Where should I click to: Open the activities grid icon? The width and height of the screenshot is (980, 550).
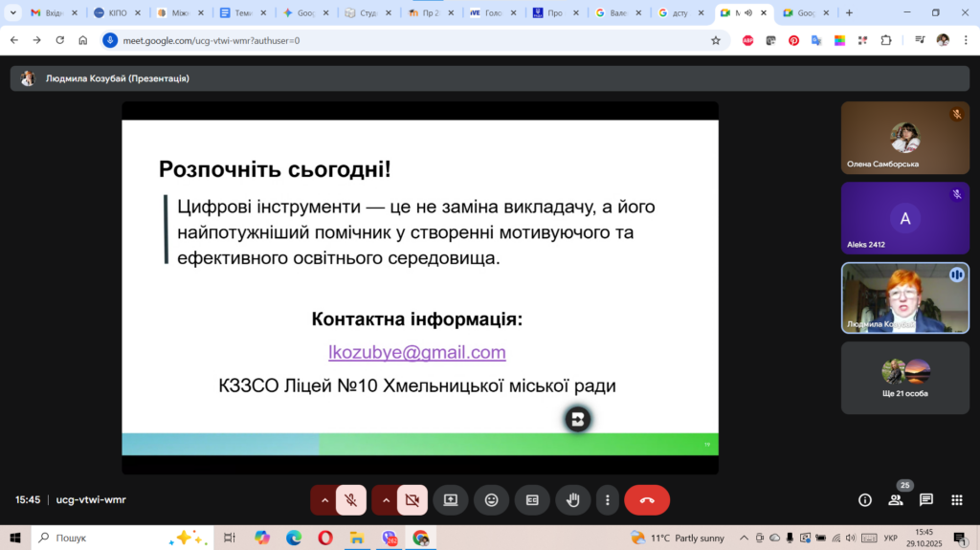click(x=957, y=499)
